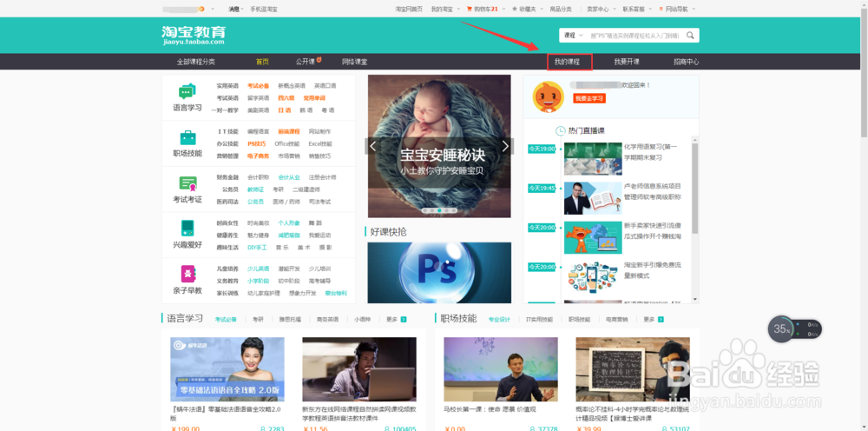Open the 课程 search type dropdown
The width and height of the screenshot is (868, 431).
coord(574,36)
